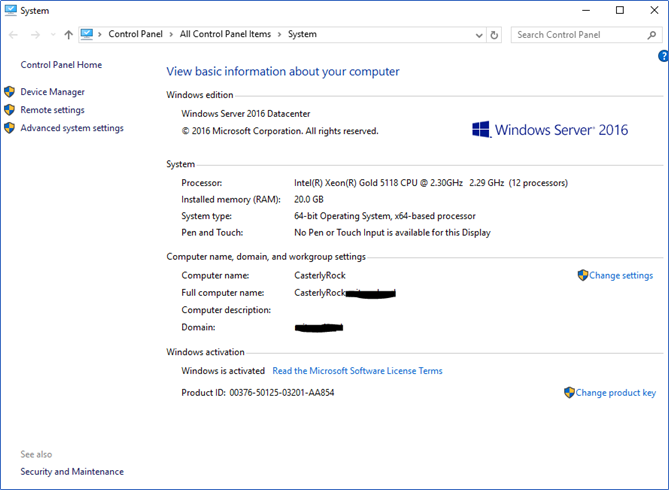Viewport: 669px width, 490px height.
Task: Maximize the System window
Action: pos(620,10)
